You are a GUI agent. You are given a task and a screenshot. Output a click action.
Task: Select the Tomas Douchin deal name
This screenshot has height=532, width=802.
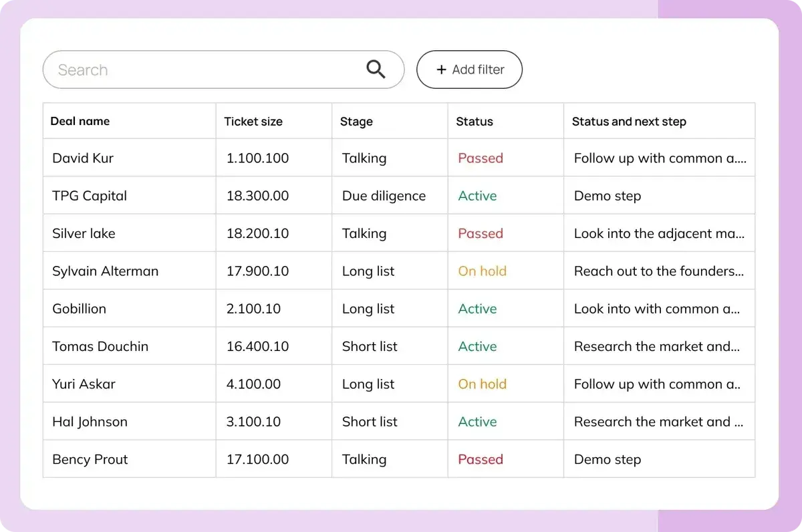(100, 346)
